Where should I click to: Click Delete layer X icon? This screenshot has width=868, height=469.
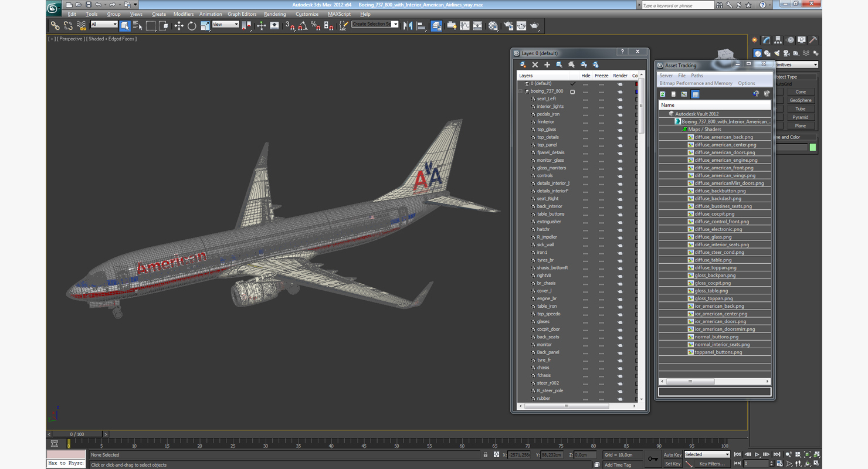coord(535,64)
